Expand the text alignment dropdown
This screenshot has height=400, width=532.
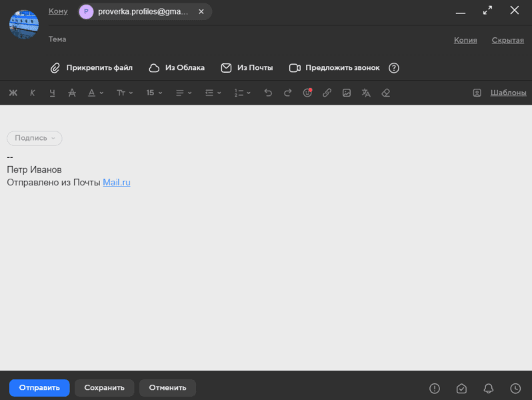[183, 93]
